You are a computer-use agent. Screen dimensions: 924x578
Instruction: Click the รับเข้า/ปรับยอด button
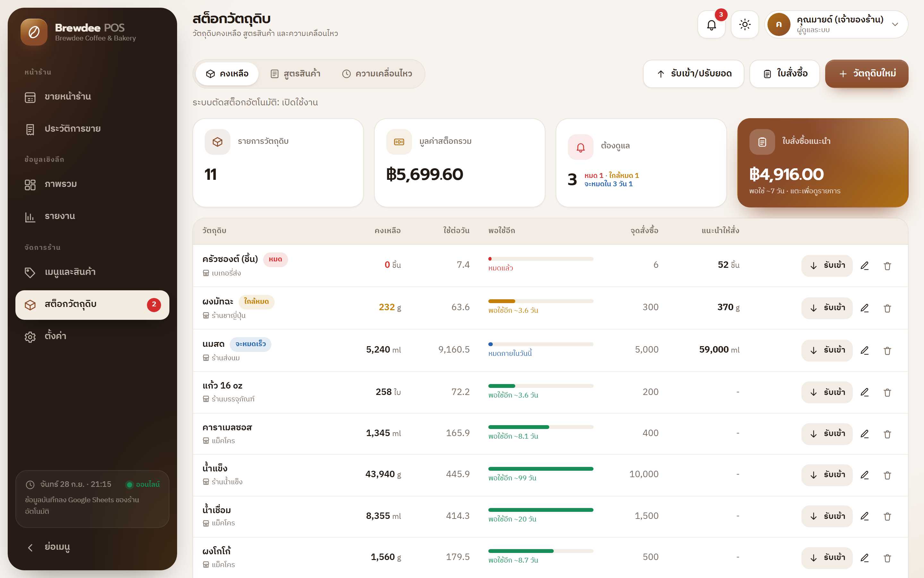coord(693,74)
